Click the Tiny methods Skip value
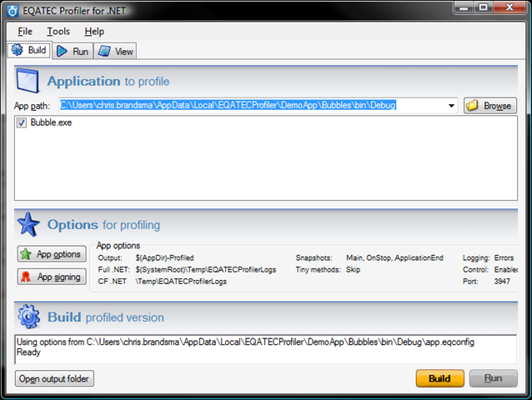532x400 pixels. pos(353,270)
